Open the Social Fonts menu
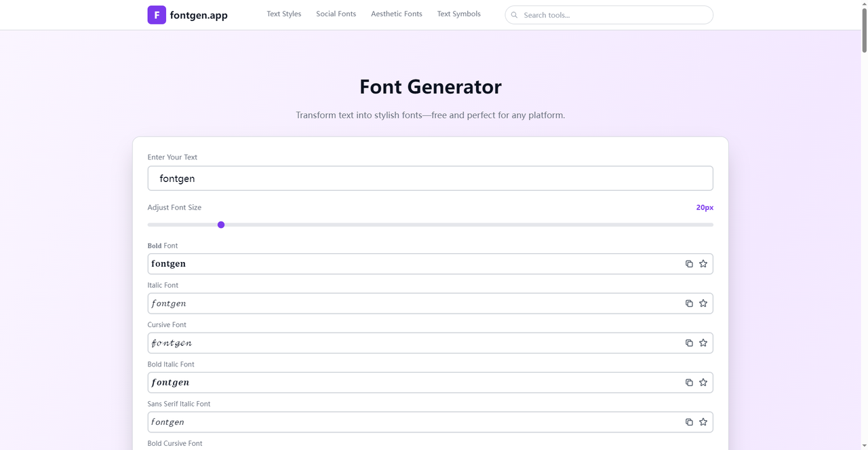 pos(336,14)
